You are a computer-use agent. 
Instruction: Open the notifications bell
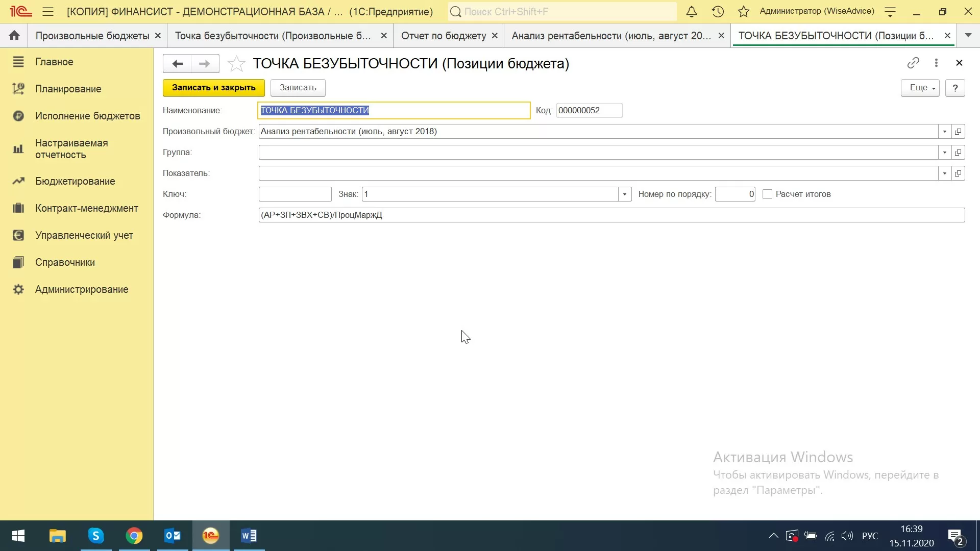coord(691,11)
